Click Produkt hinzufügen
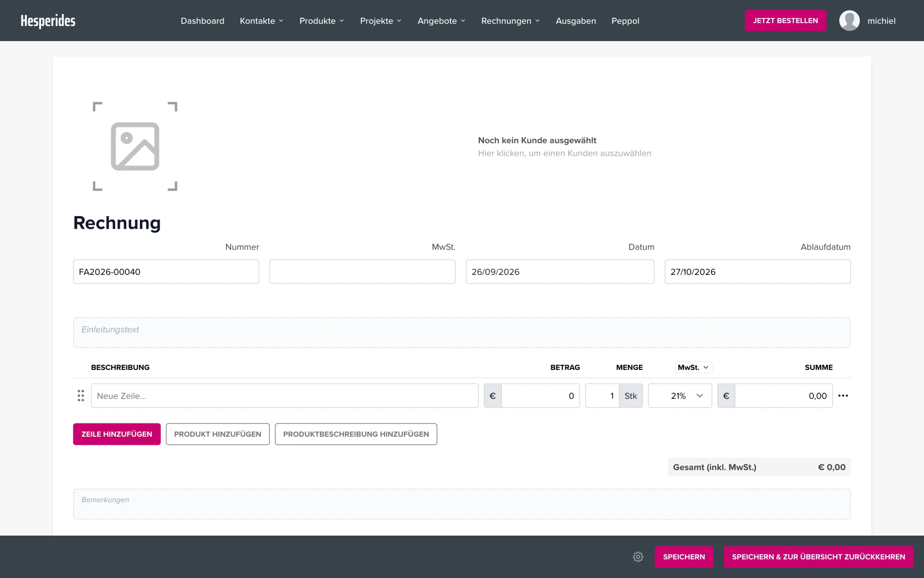 (x=218, y=434)
